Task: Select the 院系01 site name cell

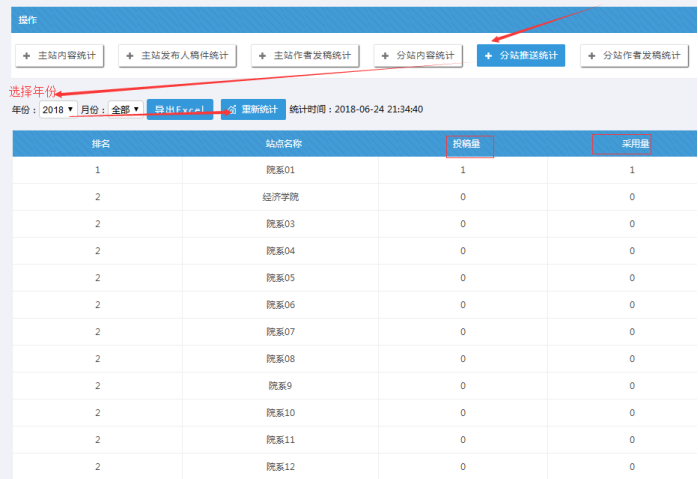Action: 280,170
